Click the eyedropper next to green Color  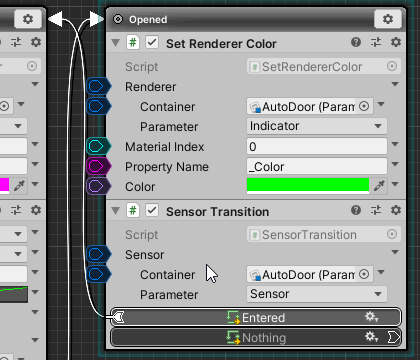click(x=379, y=186)
